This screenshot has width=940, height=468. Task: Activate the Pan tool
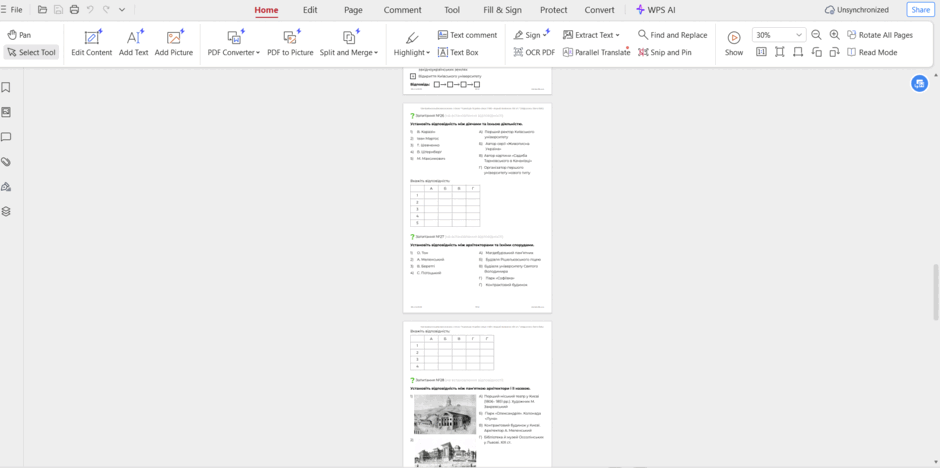coord(19,35)
